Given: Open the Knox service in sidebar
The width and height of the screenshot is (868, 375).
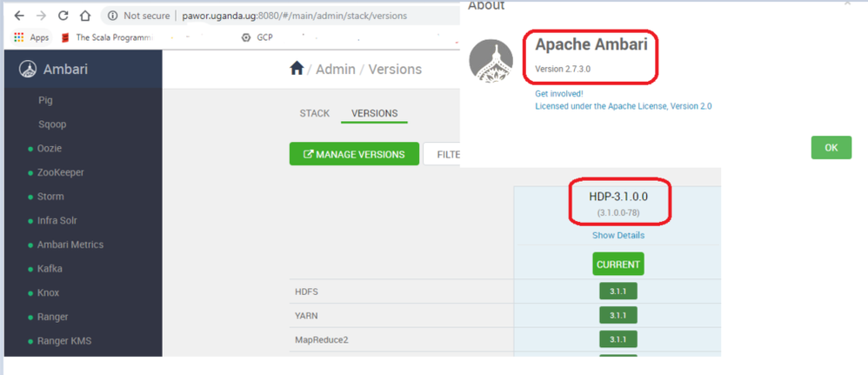Looking at the screenshot, I should point(48,292).
